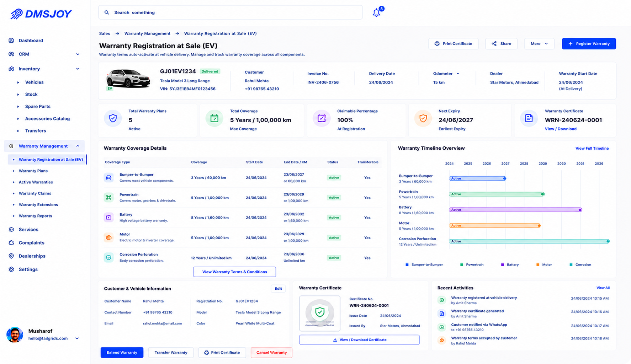631x364 pixels.
Task: Click the Cancel Warranty button
Action: [271, 353]
